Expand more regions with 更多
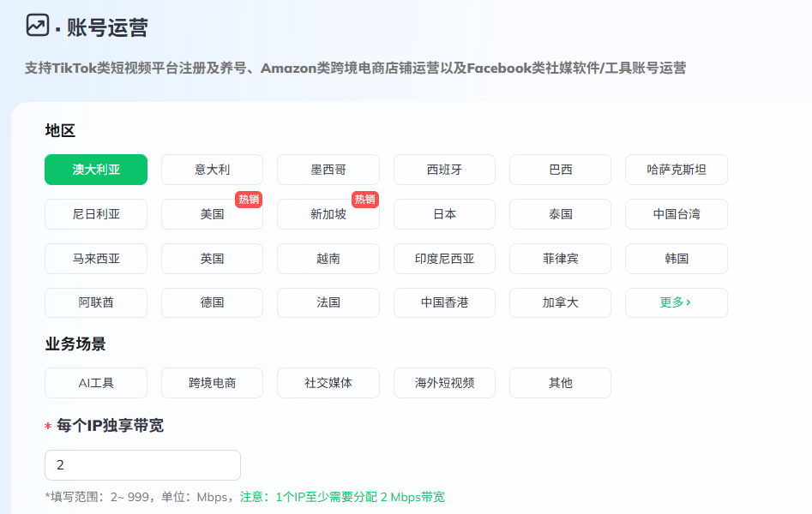 tap(677, 302)
